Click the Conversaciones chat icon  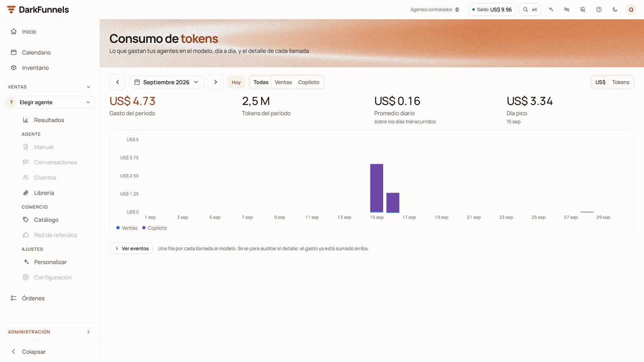(26, 162)
